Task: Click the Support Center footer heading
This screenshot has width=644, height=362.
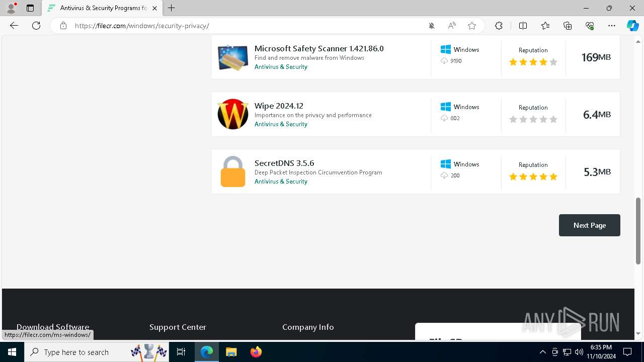Action: click(178, 327)
